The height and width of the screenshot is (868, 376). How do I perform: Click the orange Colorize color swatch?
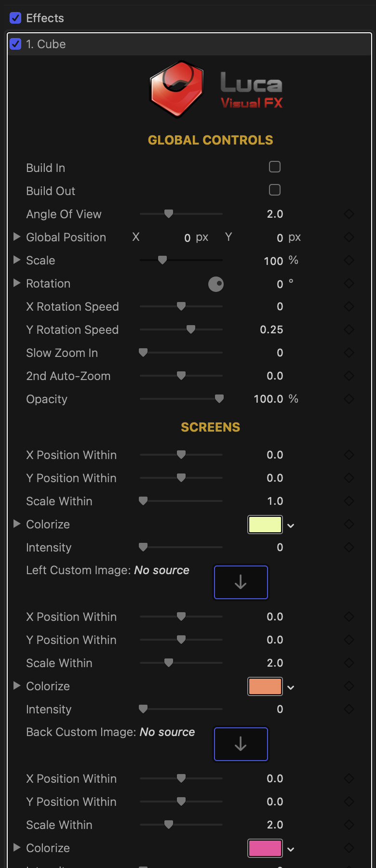tap(265, 686)
